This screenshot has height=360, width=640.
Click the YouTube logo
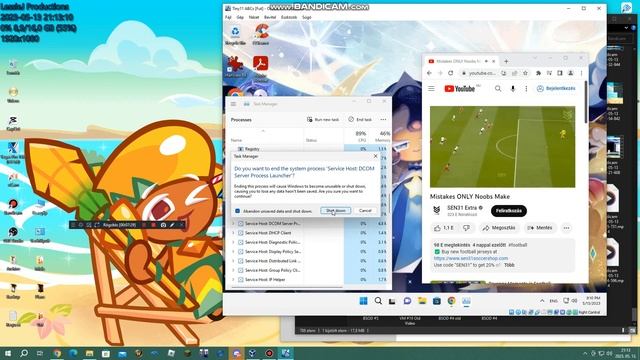[460, 89]
